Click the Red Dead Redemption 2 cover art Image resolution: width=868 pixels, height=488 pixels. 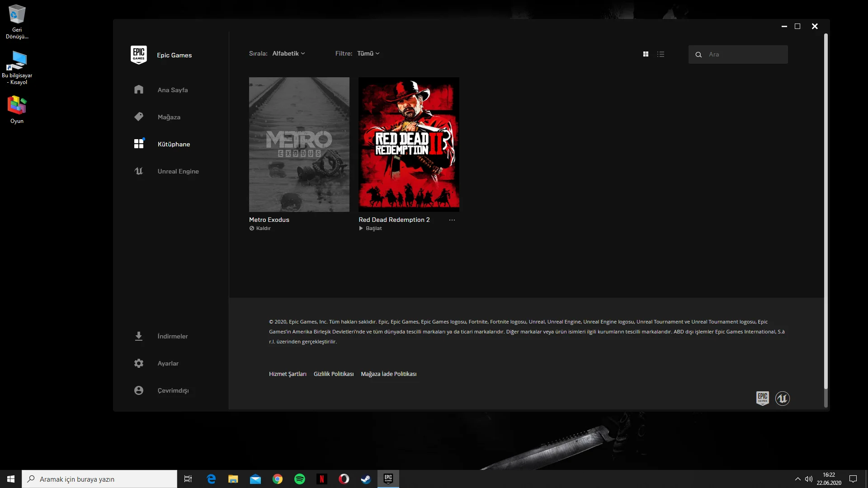click(409, 144)
